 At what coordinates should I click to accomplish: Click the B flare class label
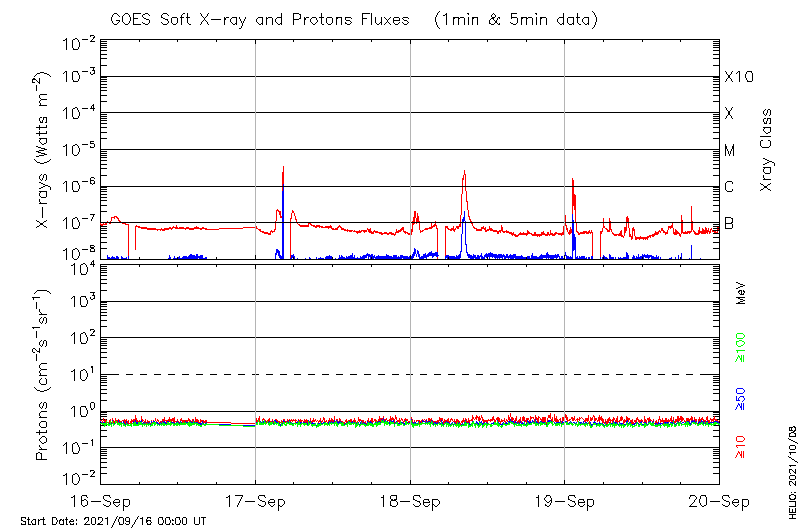(x=729, y=223)
